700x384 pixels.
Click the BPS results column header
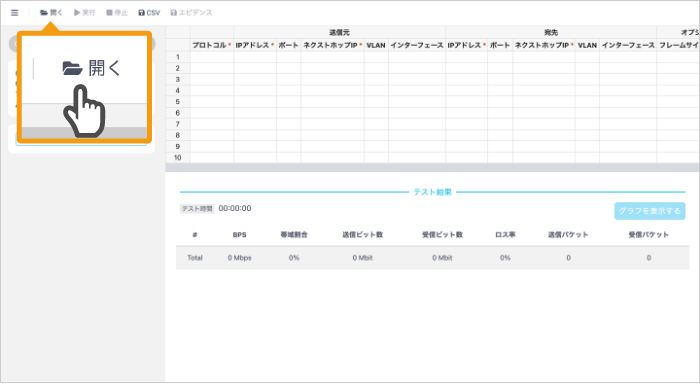pos(239,235)
